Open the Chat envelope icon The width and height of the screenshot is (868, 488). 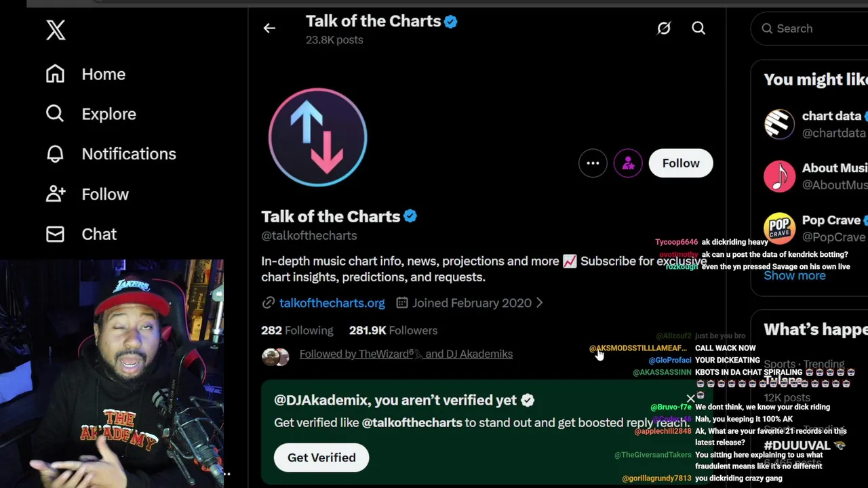tap(55, 234)
